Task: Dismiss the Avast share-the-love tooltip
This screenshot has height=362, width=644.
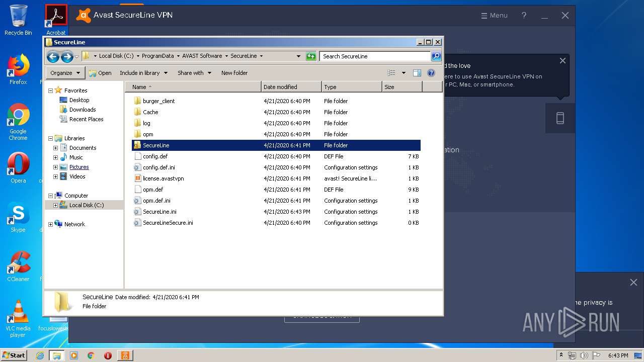Action: pos(562,61)
